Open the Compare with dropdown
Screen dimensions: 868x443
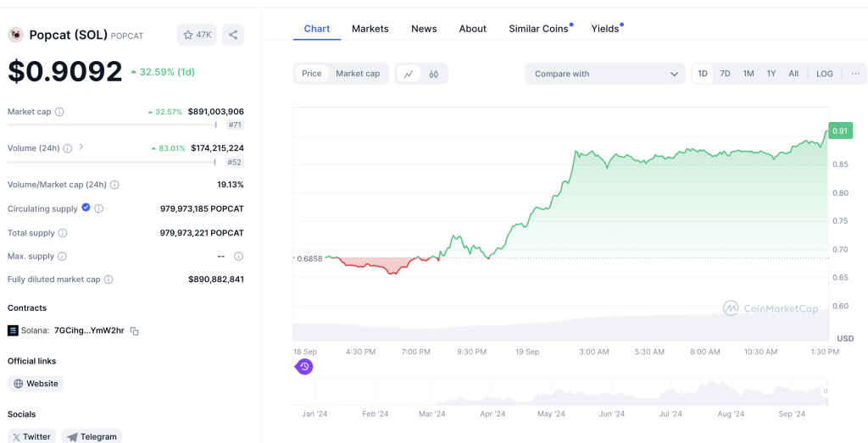605,74
